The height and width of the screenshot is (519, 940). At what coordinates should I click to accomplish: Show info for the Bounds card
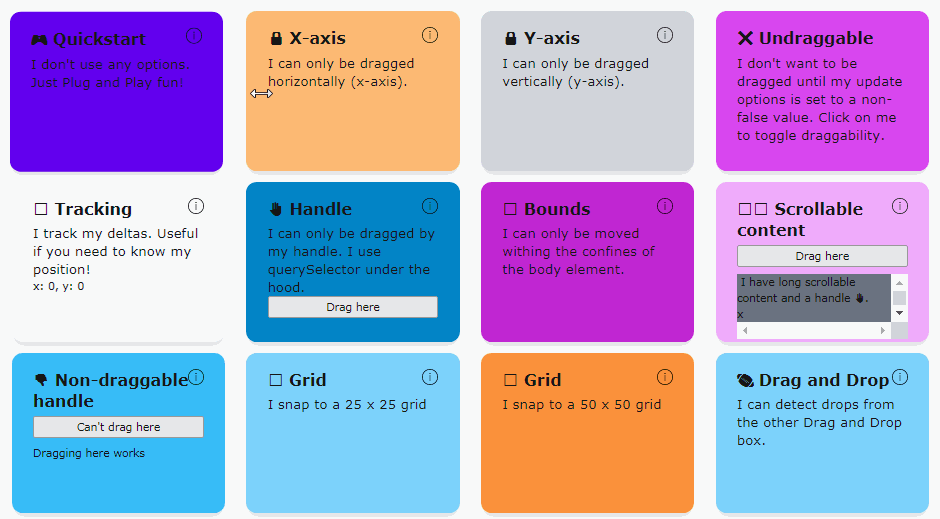665,206
